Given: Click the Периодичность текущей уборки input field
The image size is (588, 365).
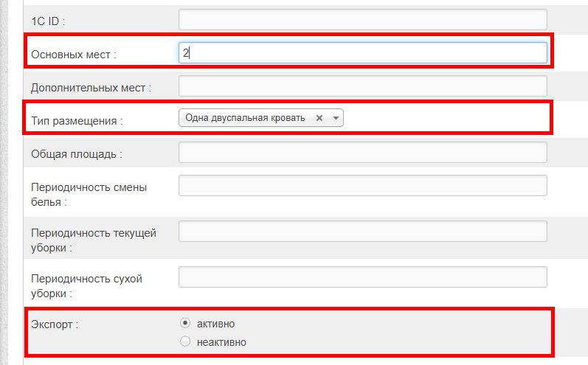Looking at the screenshot, I should point(363,232).
